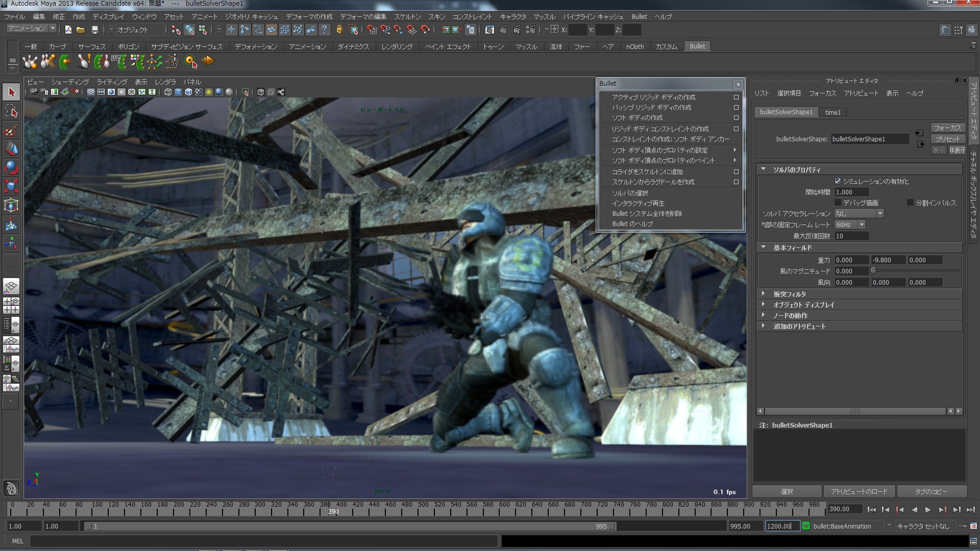The image size is (980, 551).
Task: Enable デバッグ描画 checkbox
Action: click(x=838, y=203)
